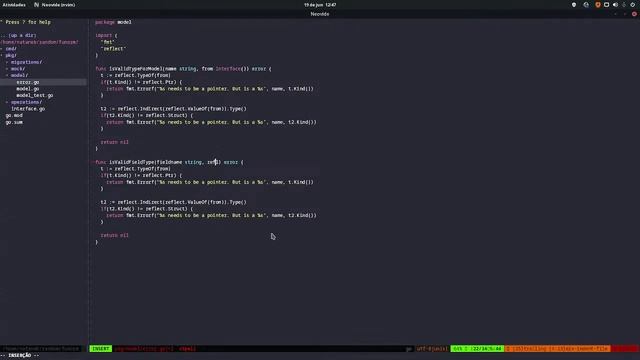Screen dimensions: 640x360
Task: Click the "fmt" import line
Action: [x=109, y=42]
